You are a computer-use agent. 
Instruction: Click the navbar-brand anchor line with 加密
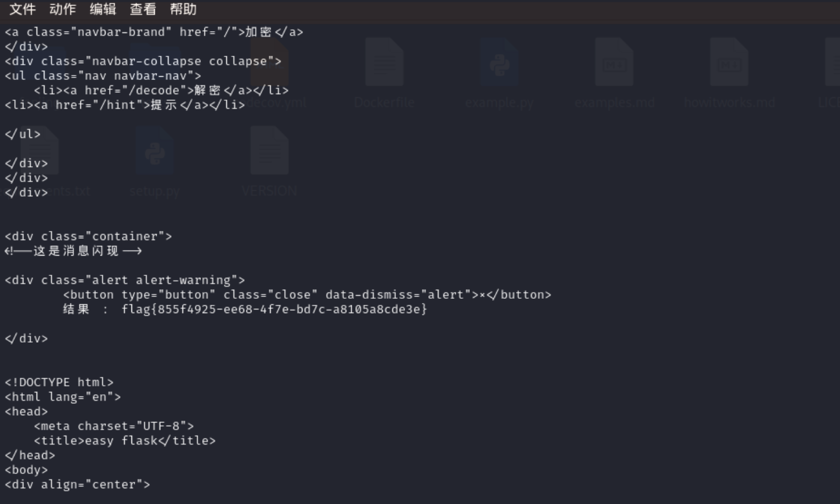pyautogui.click(x=154, y=32)
